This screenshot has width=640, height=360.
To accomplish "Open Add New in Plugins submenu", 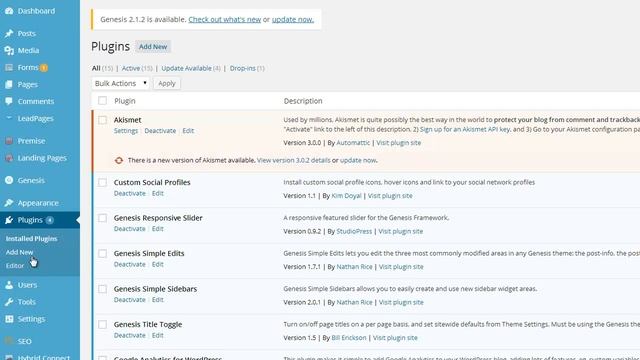I will click(x=19, y=252).
